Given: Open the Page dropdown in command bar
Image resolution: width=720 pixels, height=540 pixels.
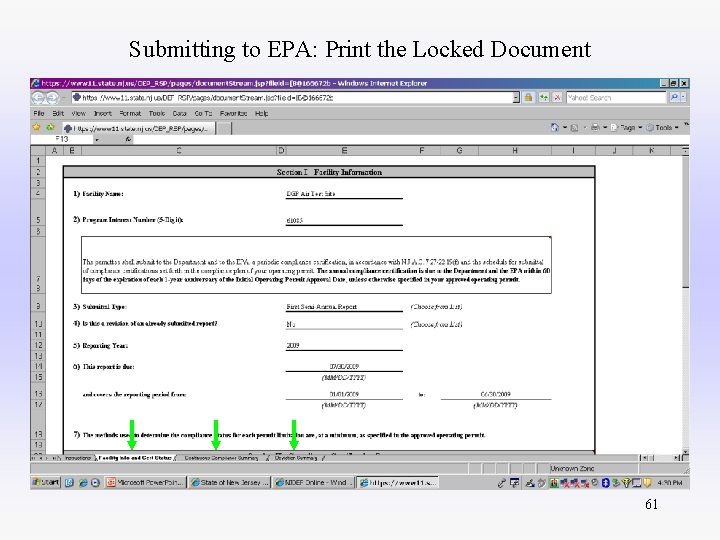Looking at the screenshot, I should [626, 128].
